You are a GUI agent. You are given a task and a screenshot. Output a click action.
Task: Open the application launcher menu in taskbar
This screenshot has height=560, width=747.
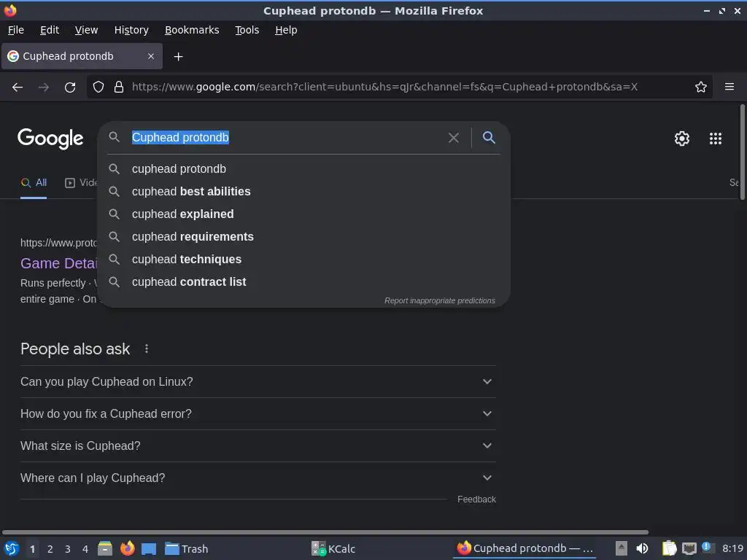(x=12, y=548)
